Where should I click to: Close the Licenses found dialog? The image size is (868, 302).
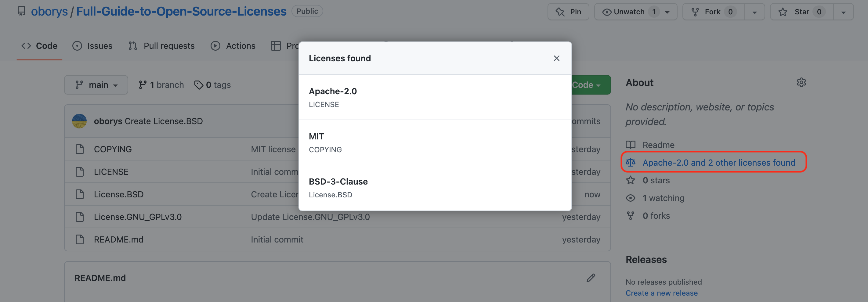[x=556, y=58]
